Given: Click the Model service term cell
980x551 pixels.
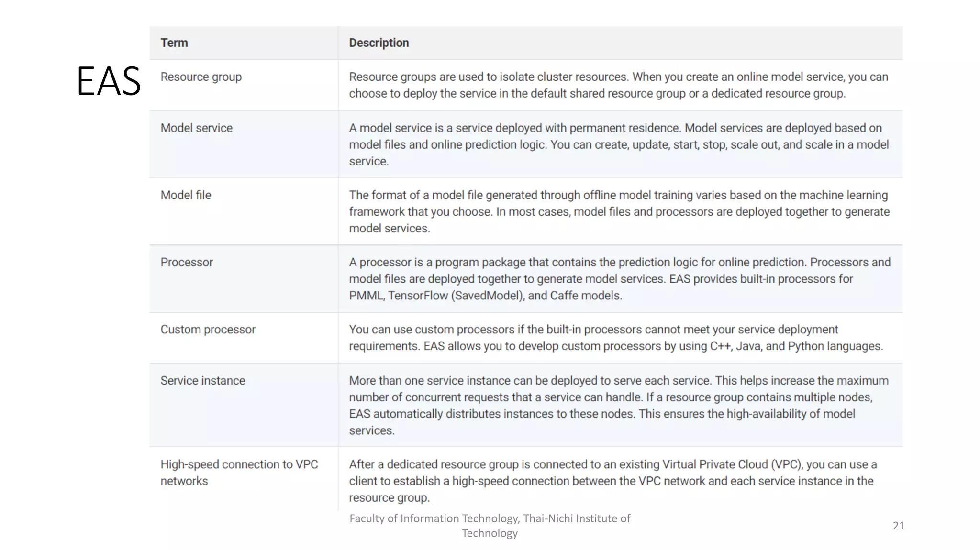Looking at the screenshot, I should coord(196,128).
